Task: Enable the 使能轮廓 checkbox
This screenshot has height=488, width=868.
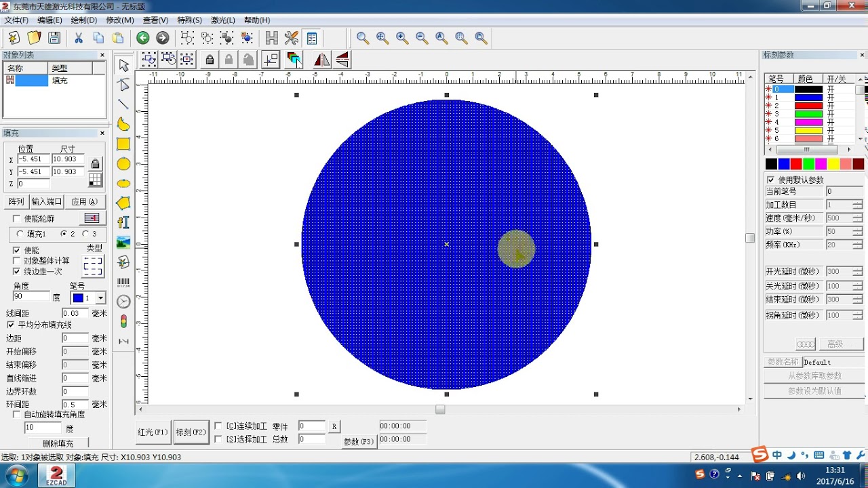Action: 17,219
